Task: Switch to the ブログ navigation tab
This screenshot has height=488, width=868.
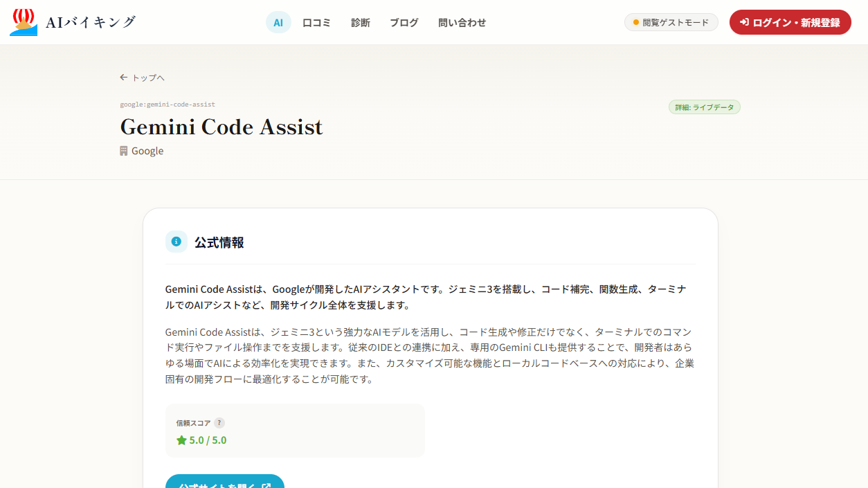Action: click(404, 22)
